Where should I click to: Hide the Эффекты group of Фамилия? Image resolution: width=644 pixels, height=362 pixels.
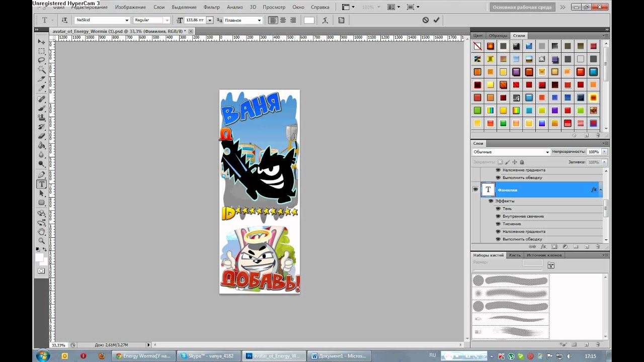point(491,201)
